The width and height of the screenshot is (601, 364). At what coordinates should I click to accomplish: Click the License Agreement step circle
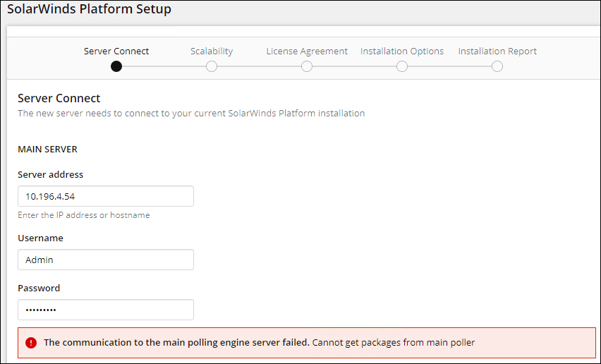307,66
